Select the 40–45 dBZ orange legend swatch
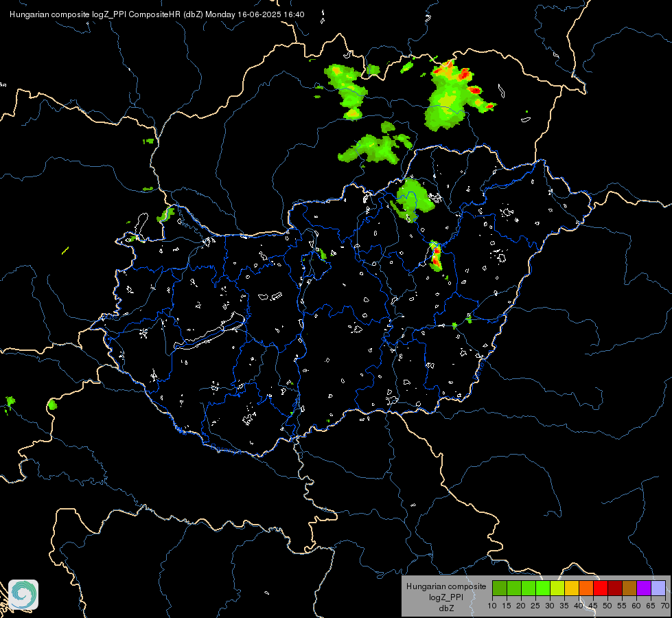672x618 pixels. 586,588
